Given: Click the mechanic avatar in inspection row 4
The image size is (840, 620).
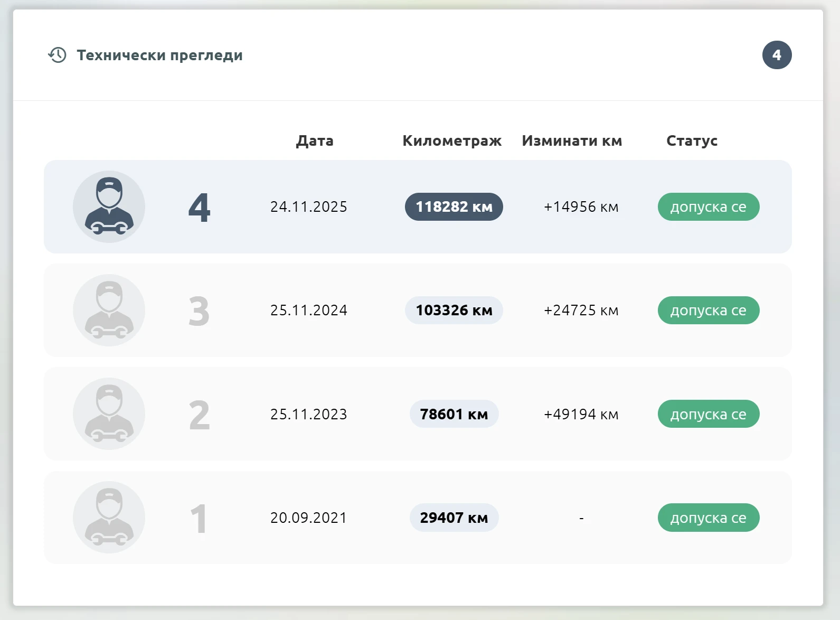Looking at the screenshot, I should 109,206.
